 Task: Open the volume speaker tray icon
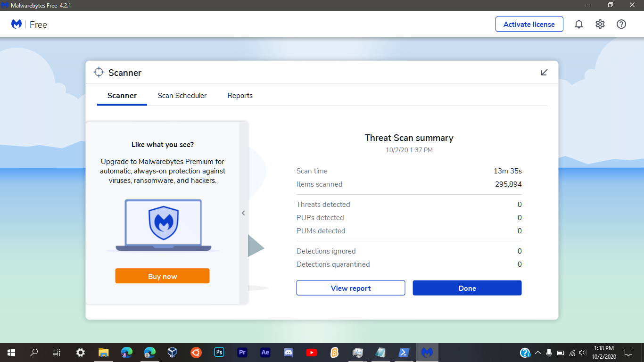(583, 353)
